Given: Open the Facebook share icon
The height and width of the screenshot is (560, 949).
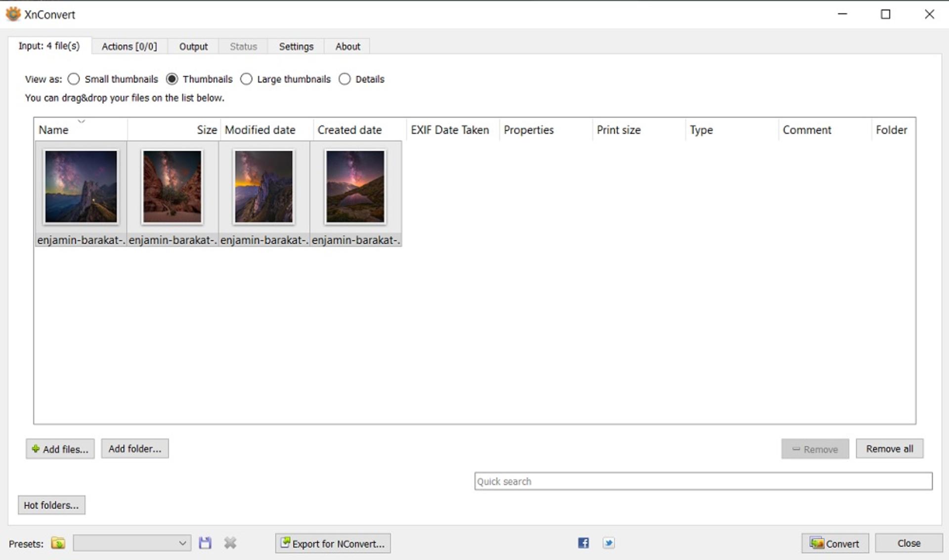Looking at the screenshot, I should point(583,543).
